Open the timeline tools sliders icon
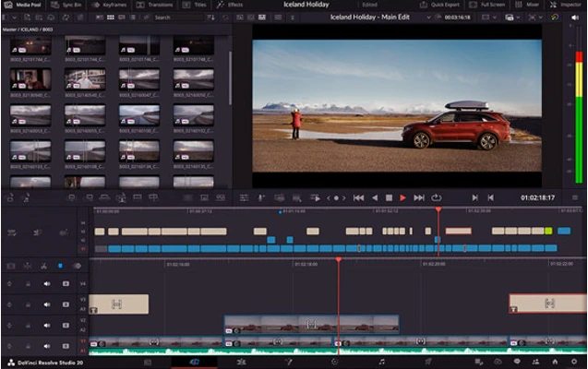The image size is (588, 369). point(244,197)
